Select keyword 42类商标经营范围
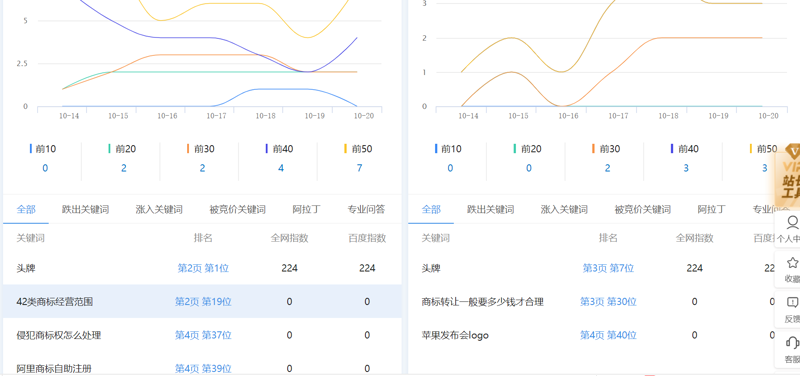This screenshot has height=376, width=800. point(55,302)
